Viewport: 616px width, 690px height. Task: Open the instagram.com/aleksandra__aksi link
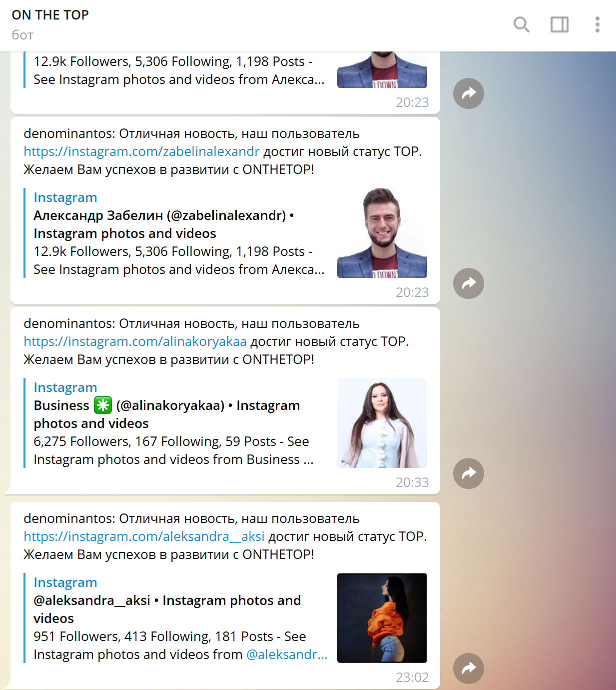tap(144, 536)
